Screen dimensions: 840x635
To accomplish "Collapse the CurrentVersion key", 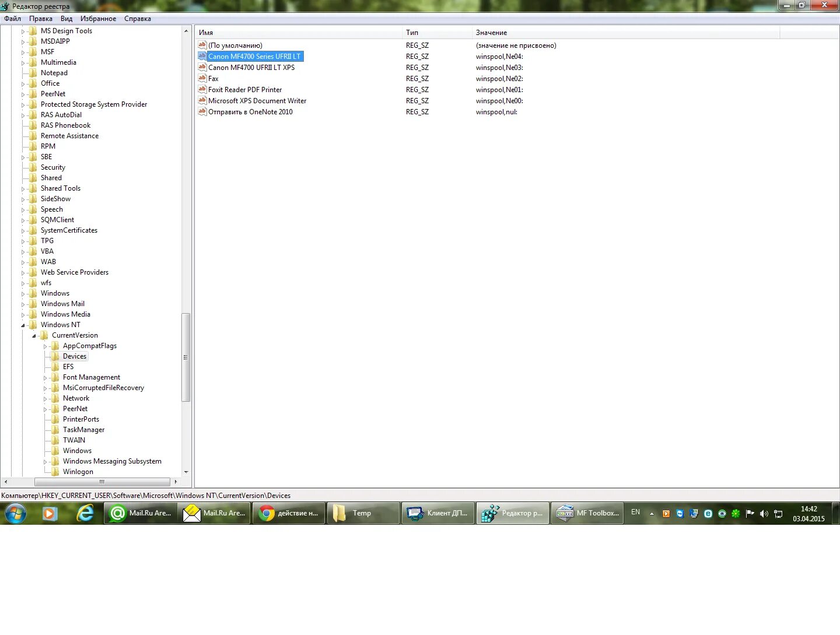I will tap(34, 336).
